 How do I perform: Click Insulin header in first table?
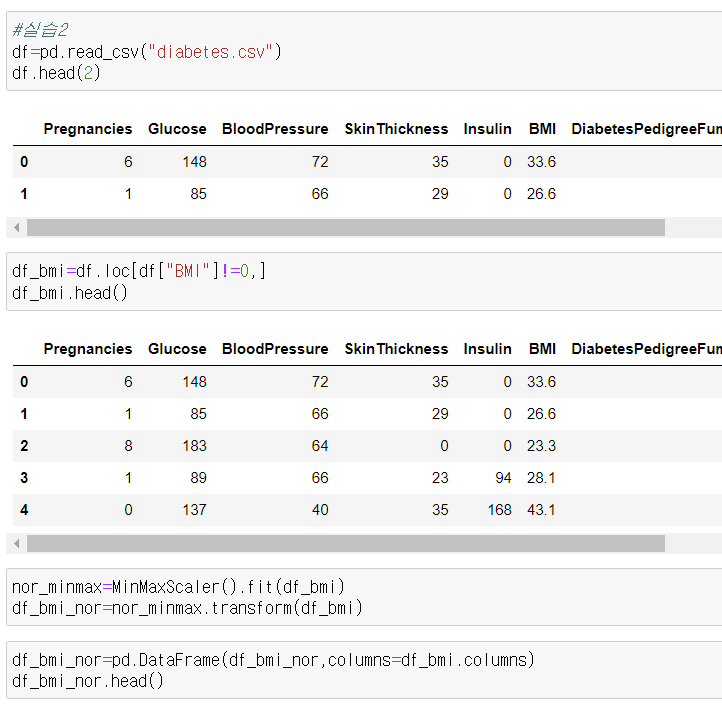tap(488, 129)
